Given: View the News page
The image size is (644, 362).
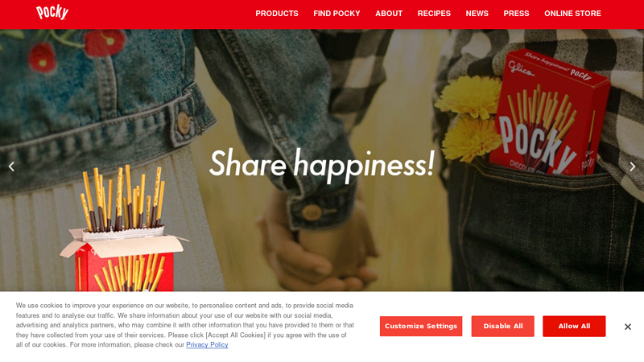Looking at the screenshot, I should (x=477, y=14).
